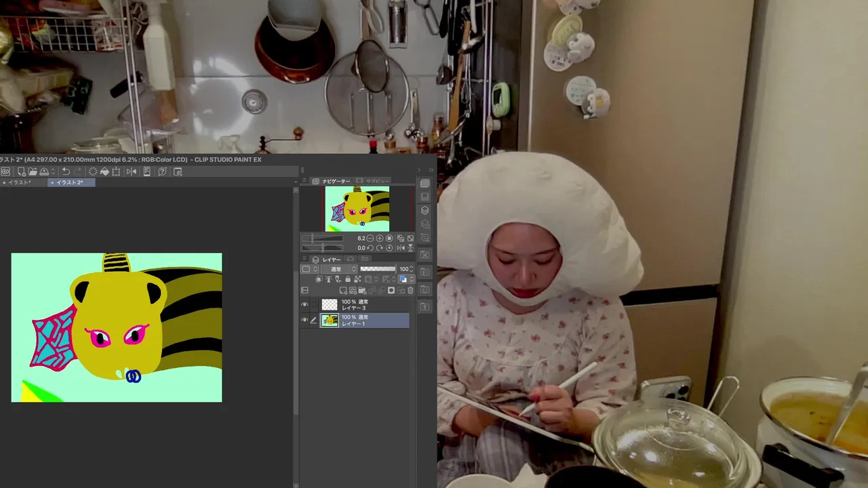Set Navigator zoom to 100%
The height and width of the screenshot is (488, 868).
click(x=389, y=238)
